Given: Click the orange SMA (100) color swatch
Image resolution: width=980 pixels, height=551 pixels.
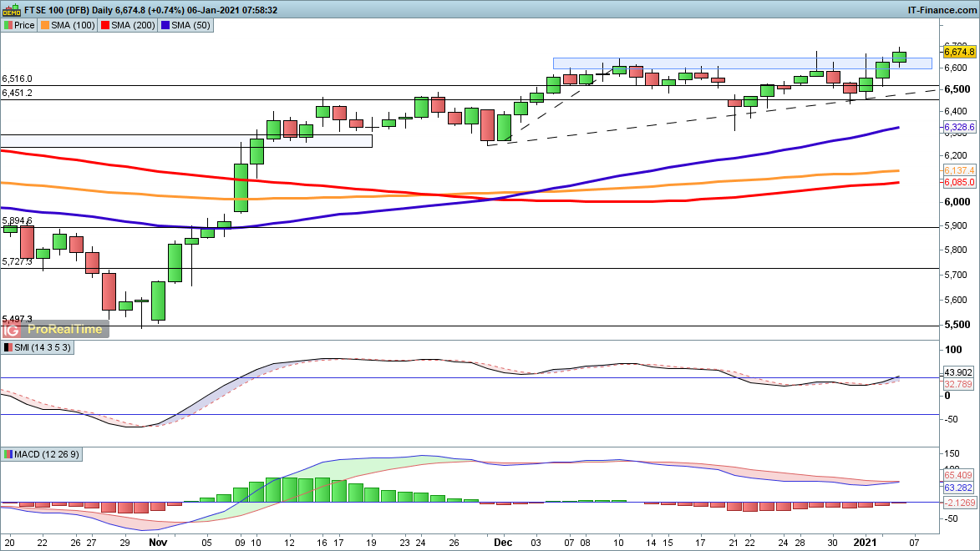Looking at the screenshot, I should (47, 25).
